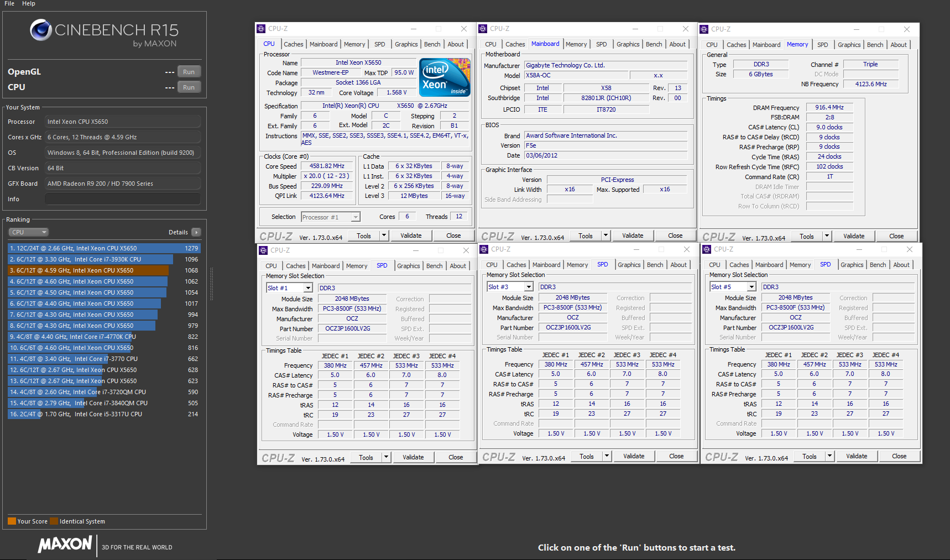Viewport: 950px width, 560px height.
Task: Click the orange Your Score legend swatch
Action: [x=12, y=521]
